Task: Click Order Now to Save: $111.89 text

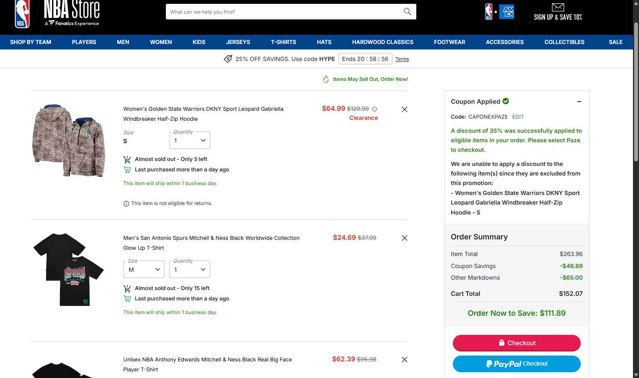Action: 516,313
